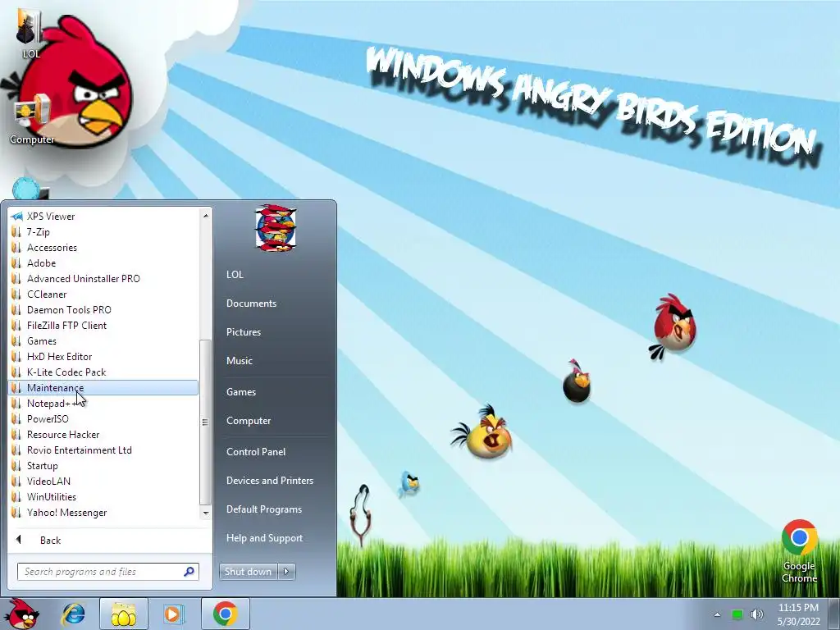Click the green tray status icon
This screenshot has width=840, height=630.
tap(737, 614)
